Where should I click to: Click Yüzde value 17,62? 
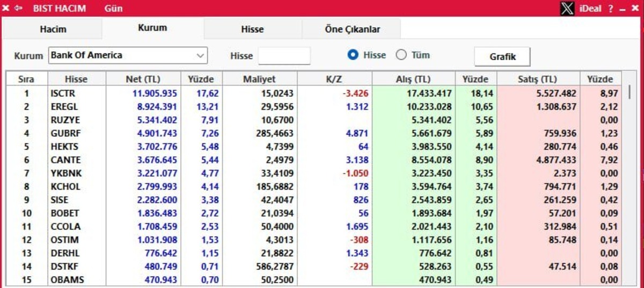(208, 93)
